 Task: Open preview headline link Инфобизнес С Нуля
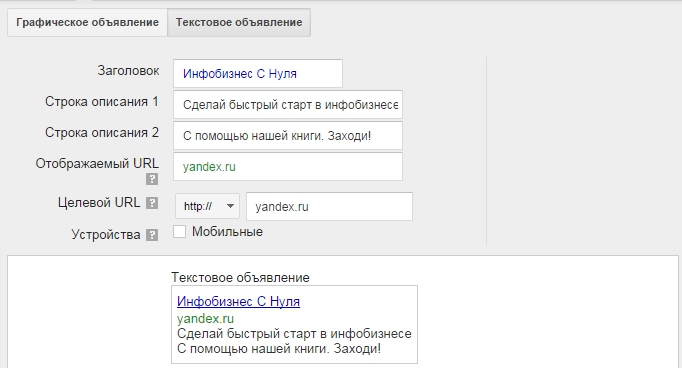pyautogui.click(x=238, y=301)
